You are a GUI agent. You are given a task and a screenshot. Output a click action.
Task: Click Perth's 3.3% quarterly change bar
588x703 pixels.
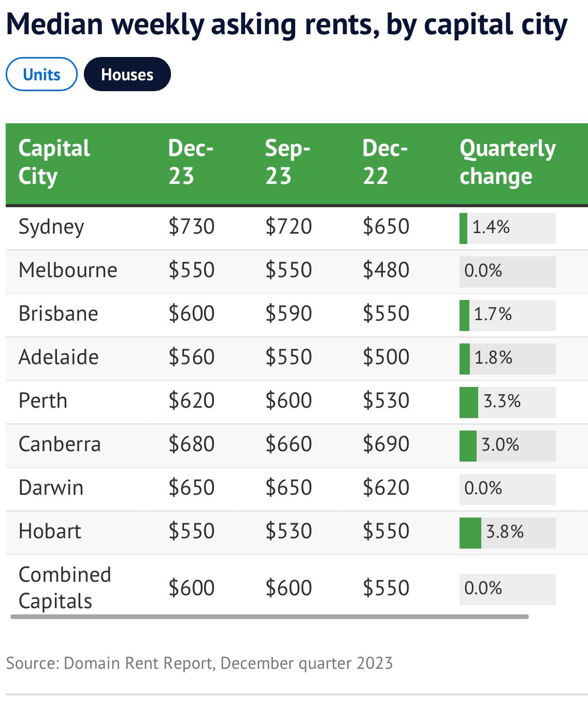(x=507, y=402)
